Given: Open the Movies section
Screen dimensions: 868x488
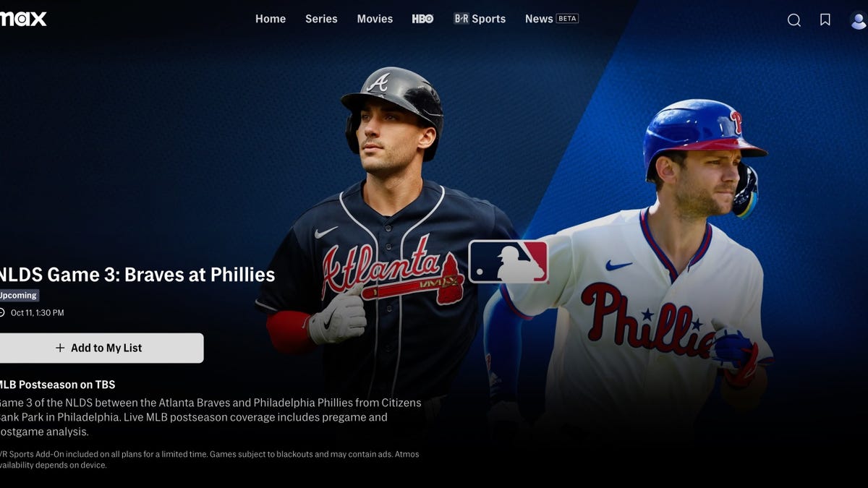Looking at the screenshot, I should point(375,19).
